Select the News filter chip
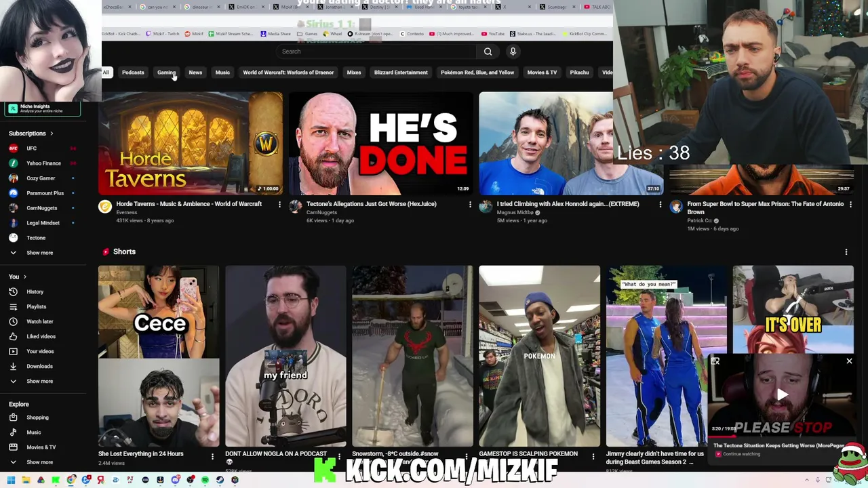Image resolution: width=868 pixels, height=488 pixels. click(195, 73)
